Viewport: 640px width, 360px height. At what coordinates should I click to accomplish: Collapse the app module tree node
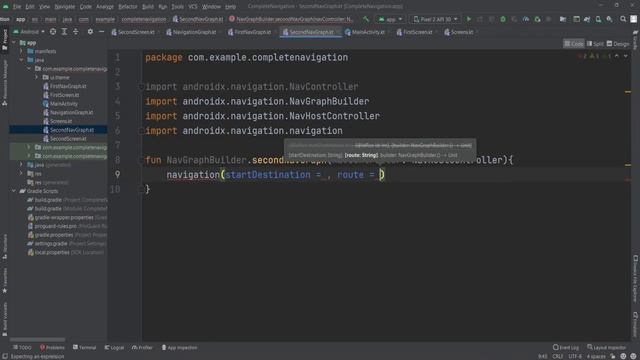[x=14, y=42]
